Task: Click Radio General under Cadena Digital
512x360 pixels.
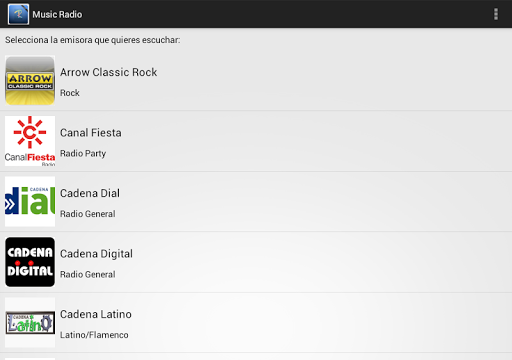Action: pyautogui.click(x=88, y=275)
